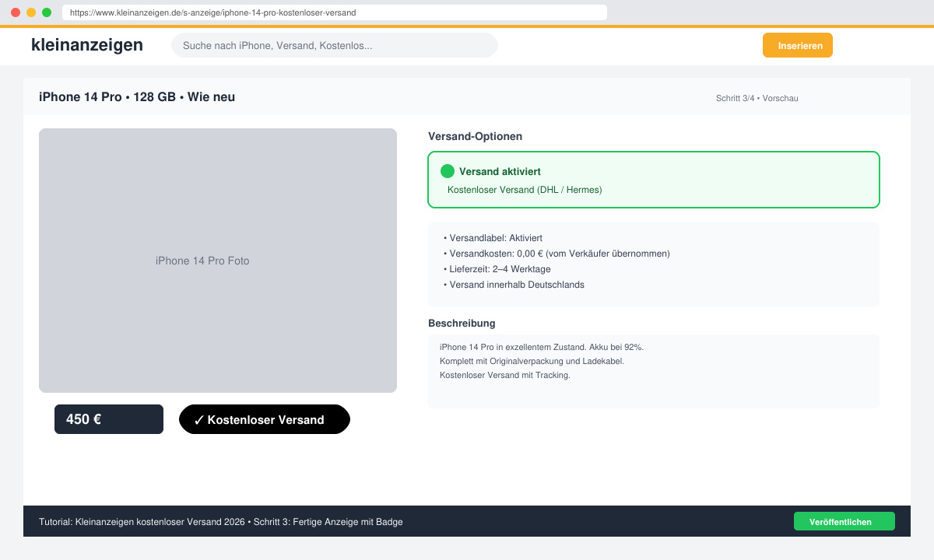Click the Schritt 3/4 Vorschau label
This screenshot has height=560, width=934.
[x=757, y=98]
